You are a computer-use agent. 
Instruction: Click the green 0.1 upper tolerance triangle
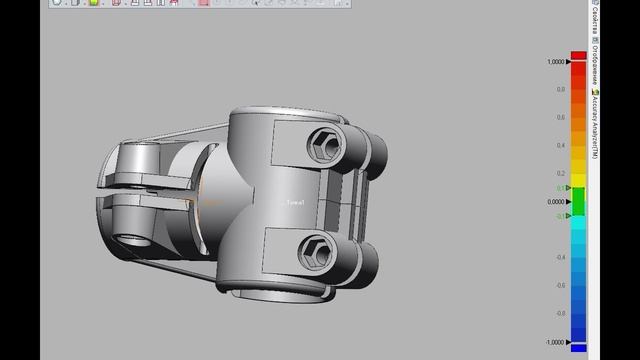coord(568,188)
